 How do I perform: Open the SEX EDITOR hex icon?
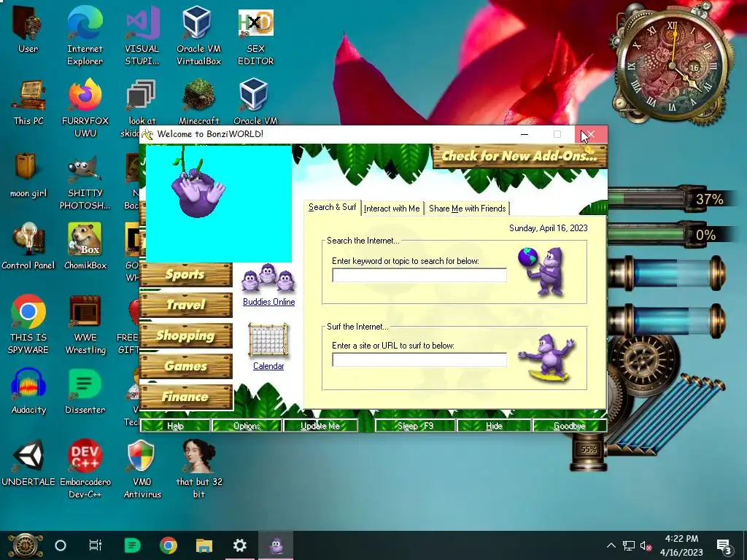255,36
